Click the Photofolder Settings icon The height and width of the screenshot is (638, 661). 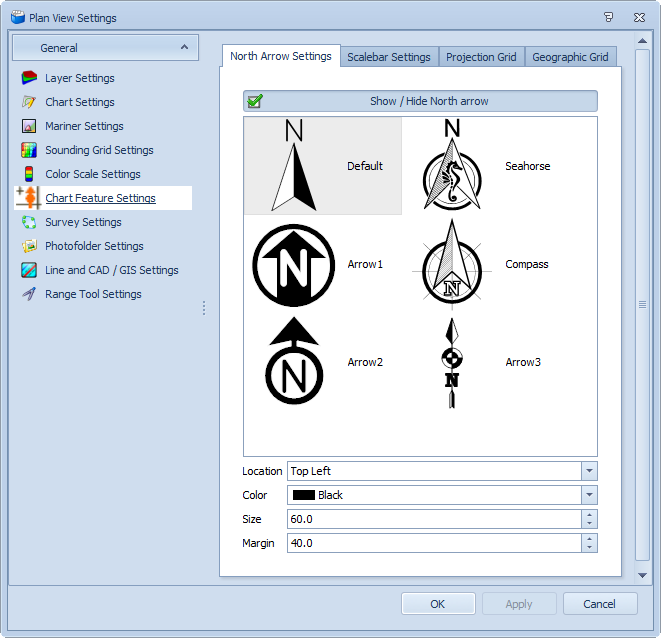pos(29,246)
